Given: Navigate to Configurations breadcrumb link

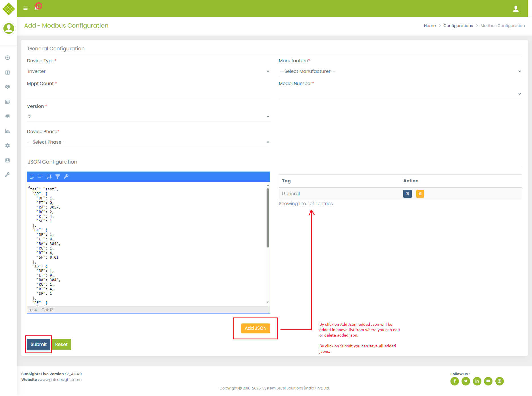Looking at the screenshot, I should (x=458, y=26).
